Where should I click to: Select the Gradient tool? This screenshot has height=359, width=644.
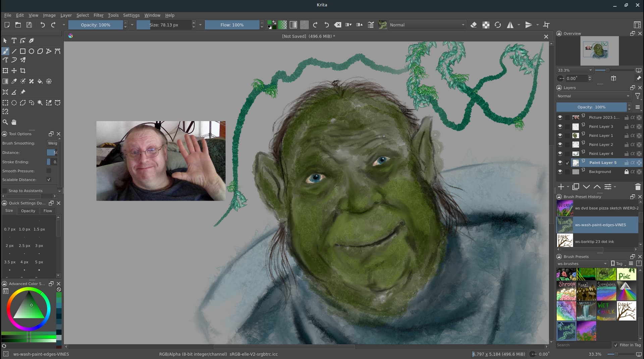5,82
